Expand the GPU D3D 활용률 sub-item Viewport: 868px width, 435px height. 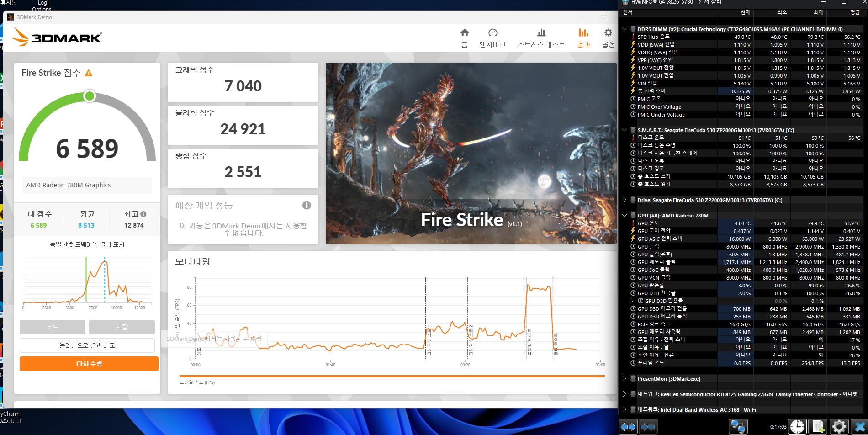pos(632,301)
